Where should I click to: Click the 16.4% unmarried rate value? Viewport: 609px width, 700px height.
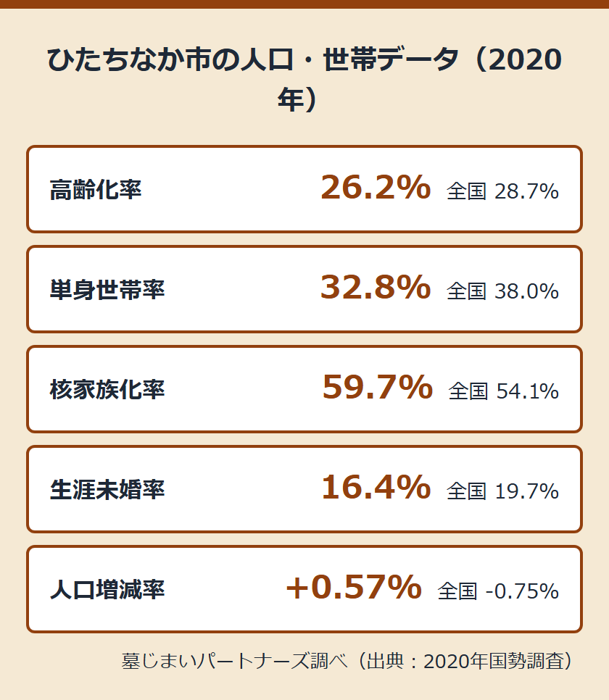point(376,487)
